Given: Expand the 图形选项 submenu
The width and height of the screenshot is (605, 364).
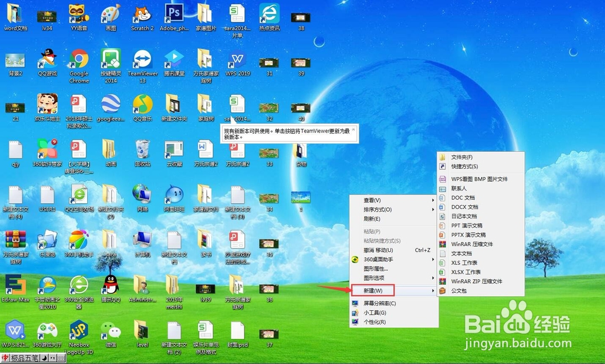Looking at the screenshot, I should [394, 278].
